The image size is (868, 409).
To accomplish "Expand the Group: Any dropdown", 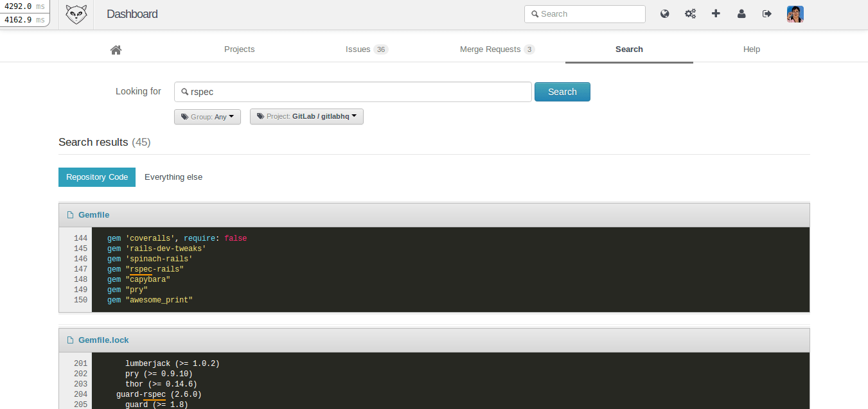I will pyautogui.click(x=208, y=117).
